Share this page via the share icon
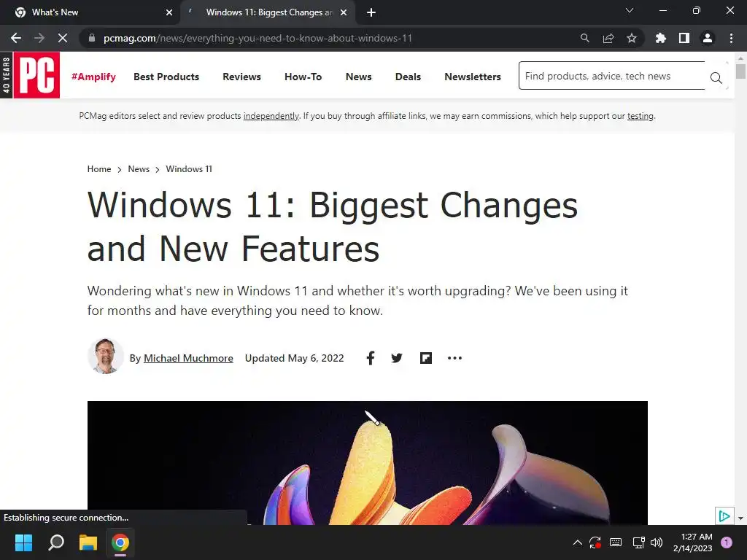Viewport: 747px width, 560px height. 608,38
